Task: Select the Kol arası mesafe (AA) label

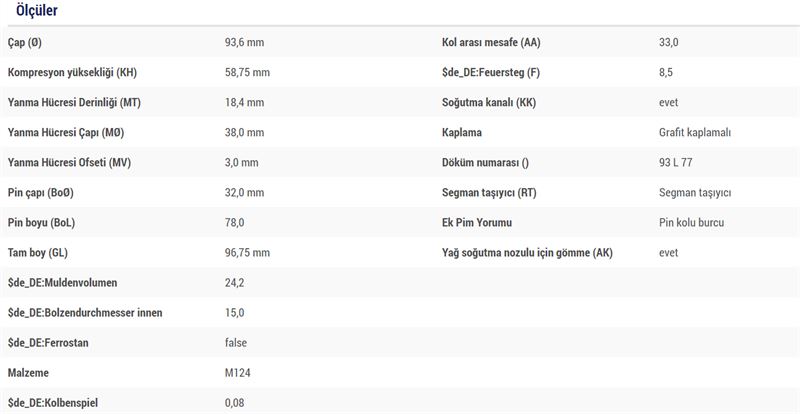Action: point(490,43)
